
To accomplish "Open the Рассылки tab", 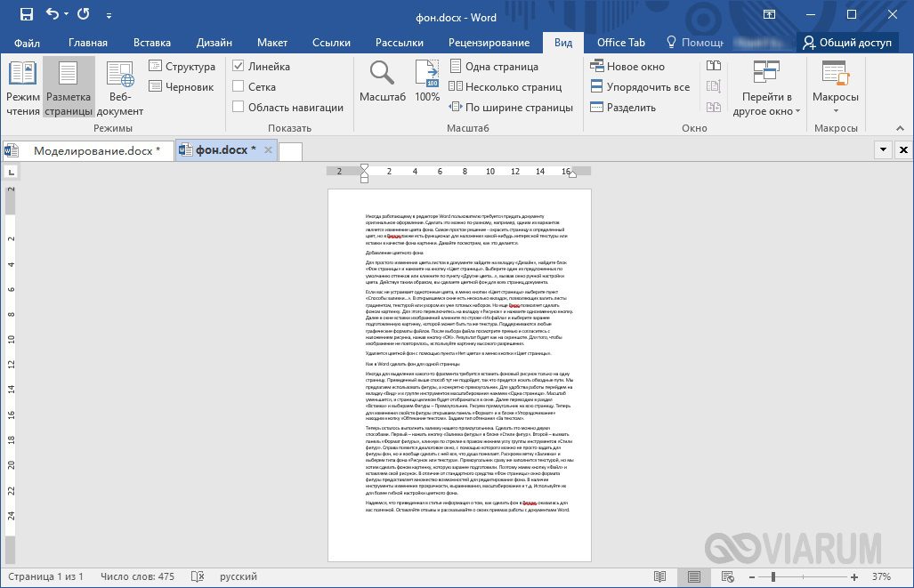I will (x=400, y=43).
